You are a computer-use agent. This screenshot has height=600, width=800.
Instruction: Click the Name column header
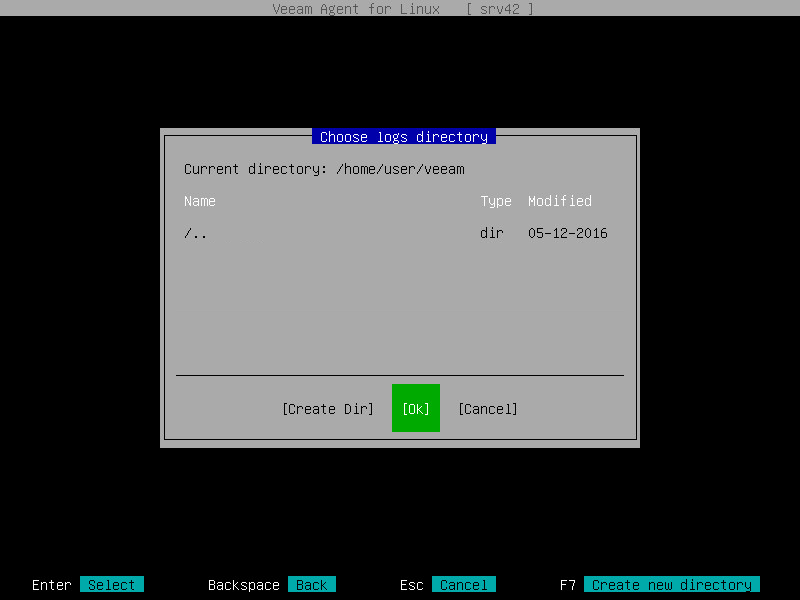[199, 201]
